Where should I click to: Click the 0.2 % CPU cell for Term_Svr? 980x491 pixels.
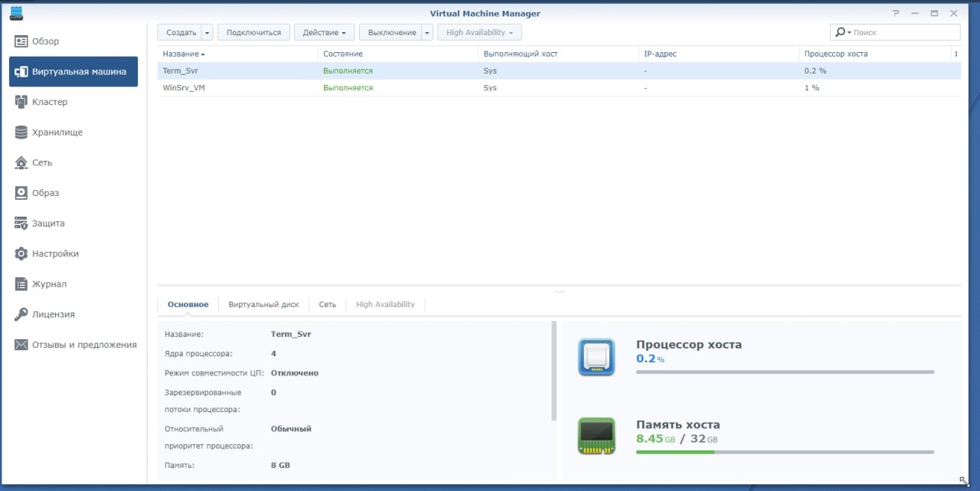(815, 70)
